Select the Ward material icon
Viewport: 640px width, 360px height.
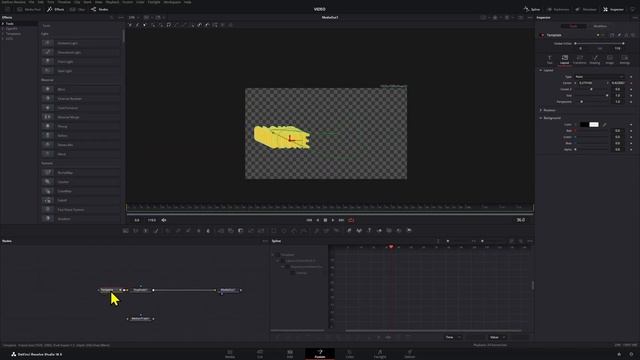click(x=47, y=154)
